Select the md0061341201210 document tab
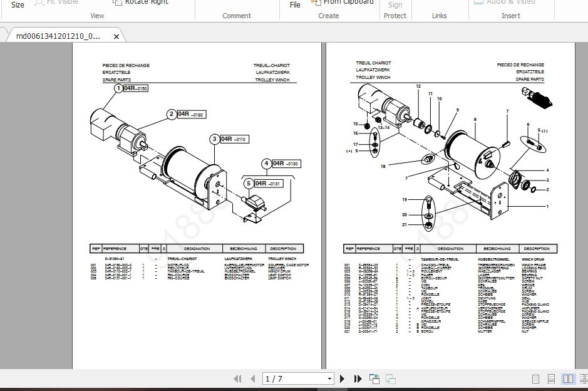588x391 pixels. click(x=59, y=36)
